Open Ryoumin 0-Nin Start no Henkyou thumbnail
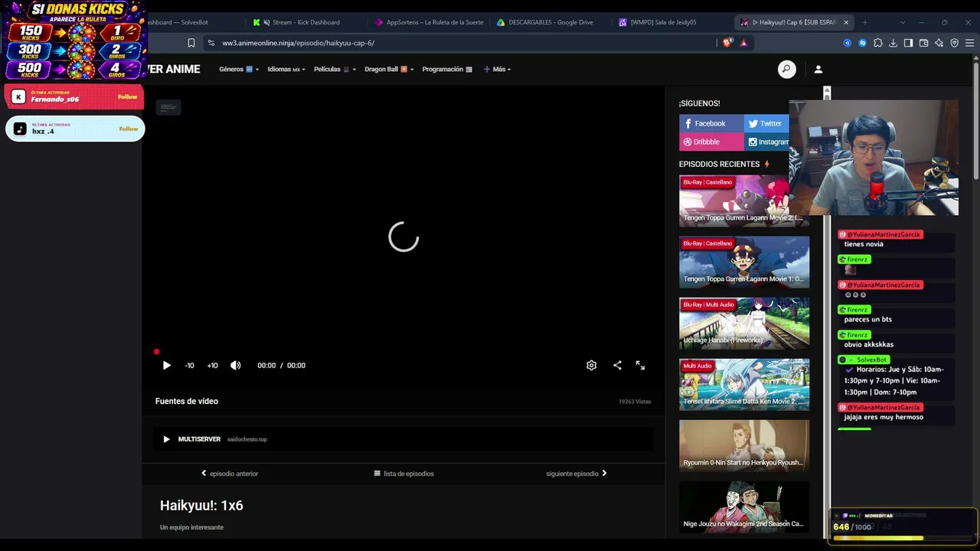This screenshot has height=551, width=980. (x=744, y=446)
